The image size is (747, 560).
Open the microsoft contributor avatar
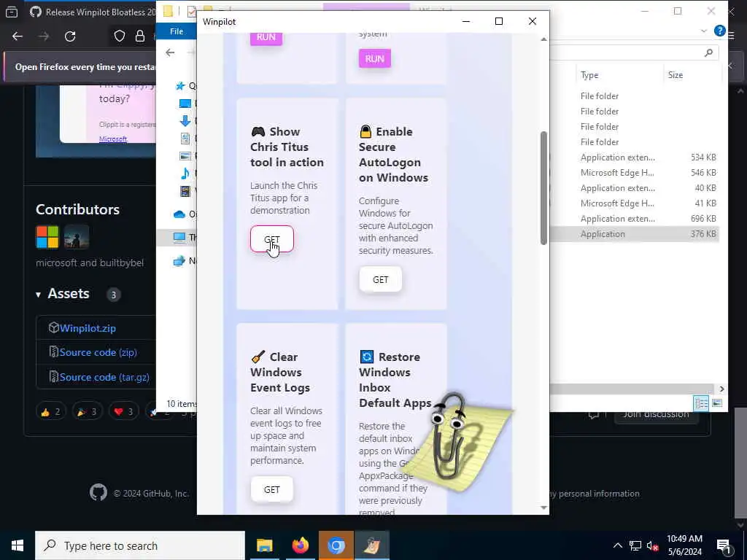(x=47, y=237)
